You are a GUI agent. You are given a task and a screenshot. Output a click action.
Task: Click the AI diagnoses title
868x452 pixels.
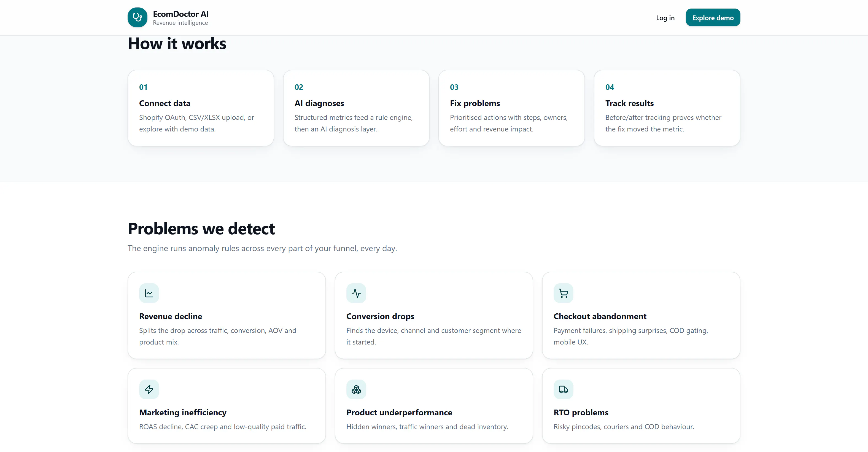319,103
